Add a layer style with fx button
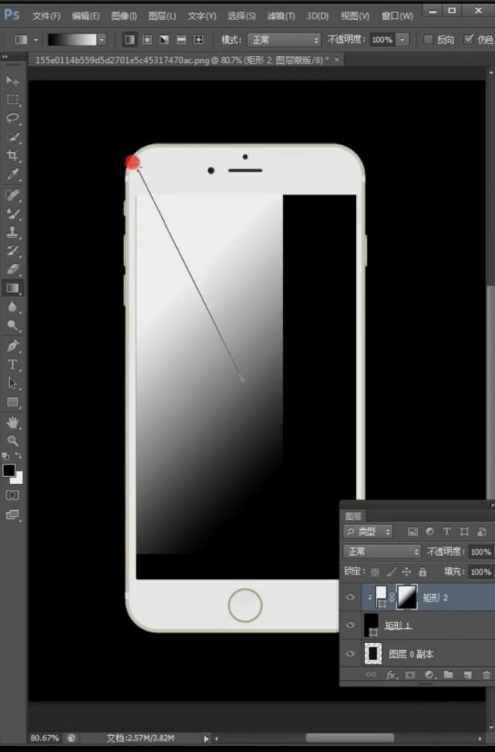The width and height of the screenshot is (495, 752). pyautogui.click(x=390, y=675)
